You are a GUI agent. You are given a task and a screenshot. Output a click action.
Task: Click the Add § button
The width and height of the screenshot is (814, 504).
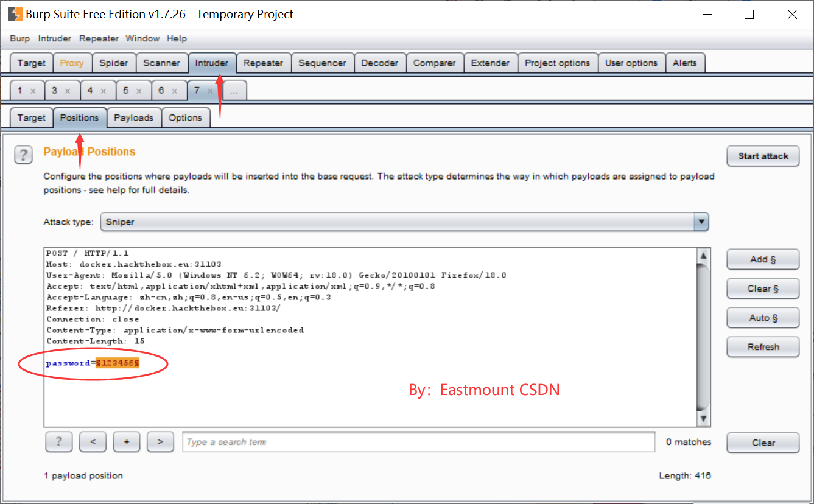click(x=763, y=259)
